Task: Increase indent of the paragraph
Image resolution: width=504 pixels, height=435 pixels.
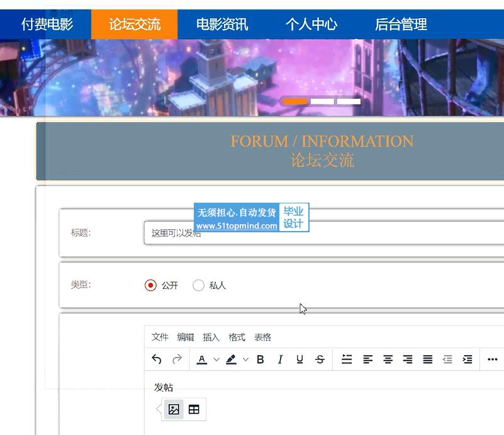Action: click(x=468, y=359)
